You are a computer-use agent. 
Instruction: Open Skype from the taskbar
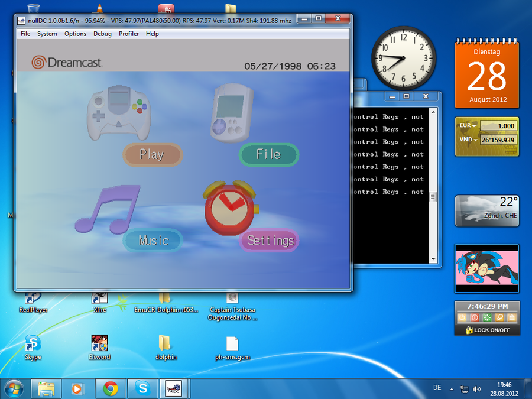pos(143,389)
